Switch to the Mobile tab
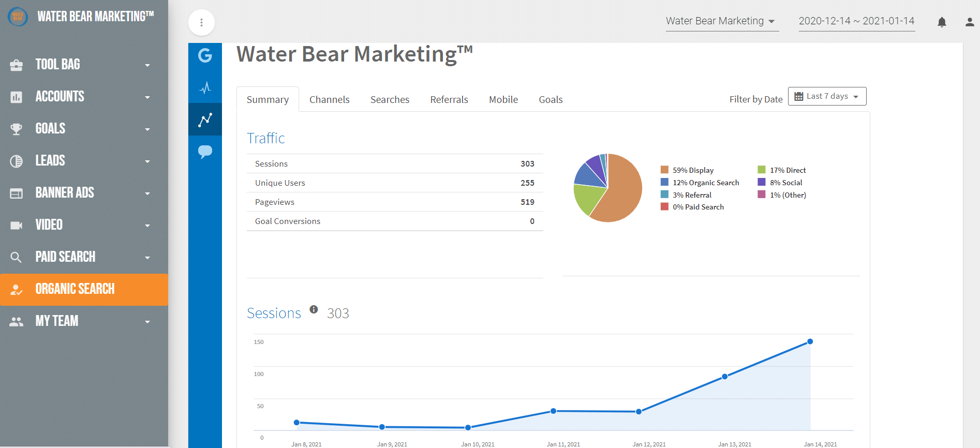This screenshot has width=980, height=448. tap(503, 99)
